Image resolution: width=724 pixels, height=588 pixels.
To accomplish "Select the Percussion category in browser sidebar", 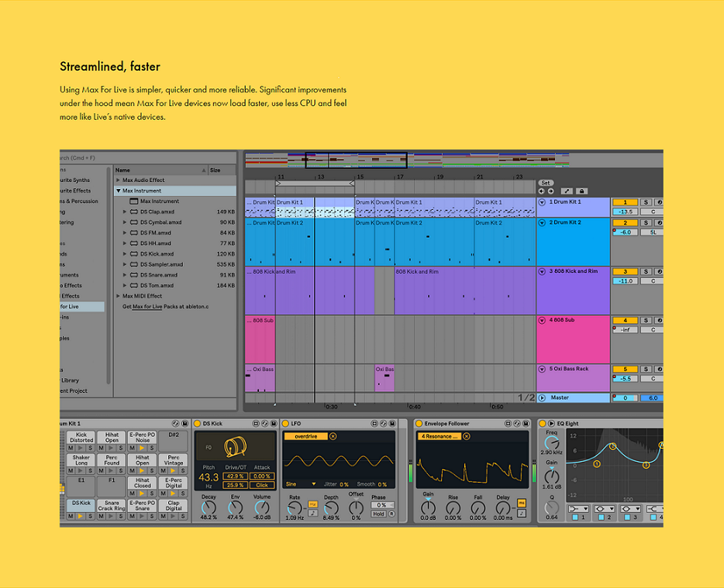I will (79, 201).
